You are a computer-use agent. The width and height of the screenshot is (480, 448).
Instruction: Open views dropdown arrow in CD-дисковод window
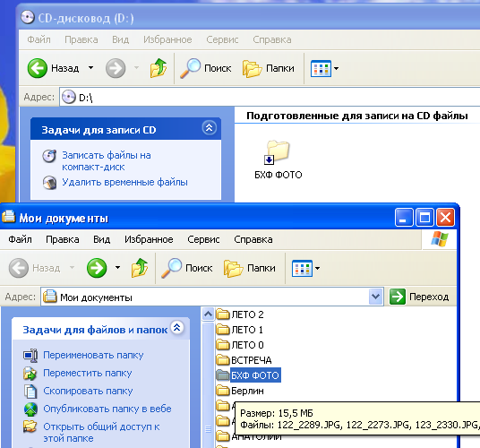tap(336, 68)
